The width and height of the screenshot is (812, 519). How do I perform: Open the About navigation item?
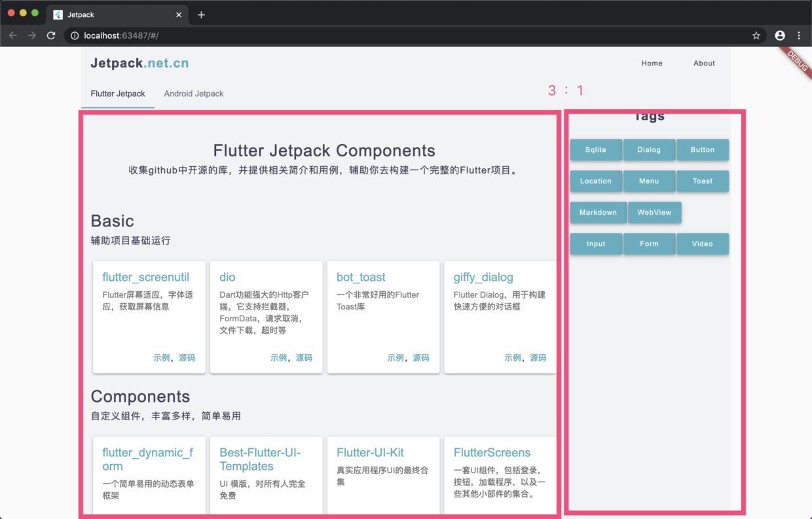click(704, 63)
